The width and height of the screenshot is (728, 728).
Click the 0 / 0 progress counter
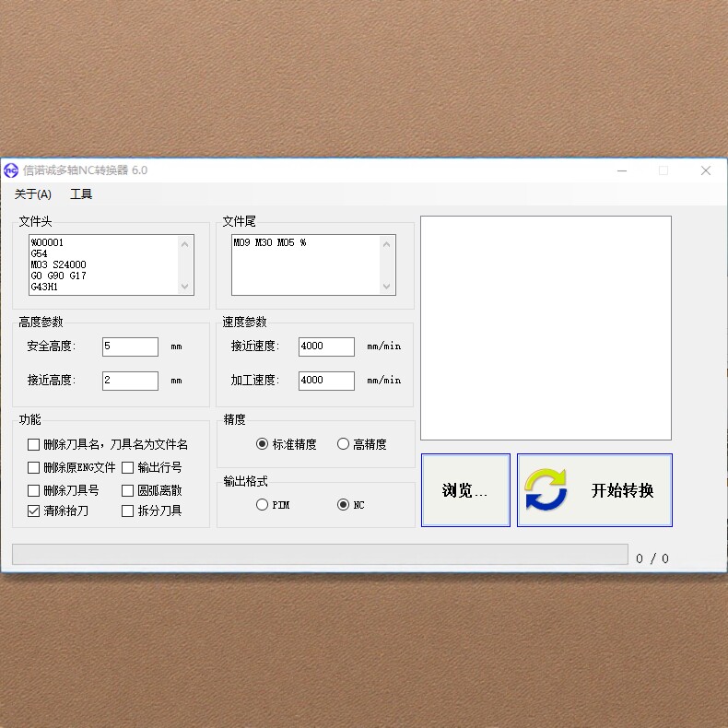coord(652,558)
